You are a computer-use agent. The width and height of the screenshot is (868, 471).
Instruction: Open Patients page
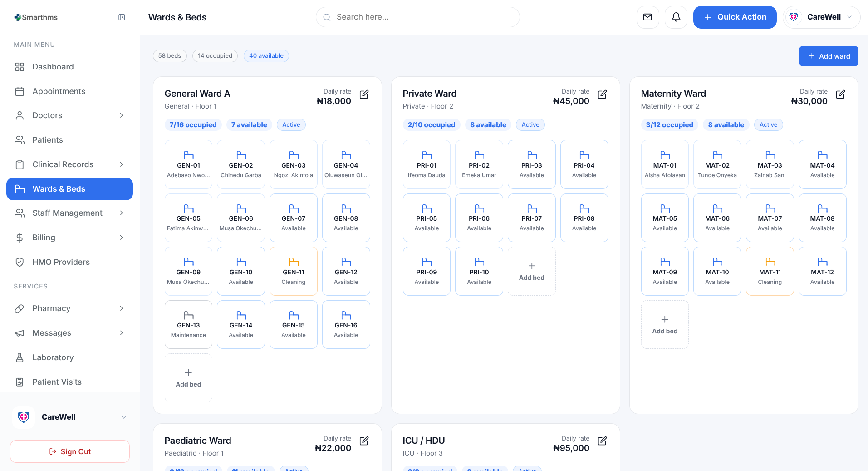click(x=70, y=140)
